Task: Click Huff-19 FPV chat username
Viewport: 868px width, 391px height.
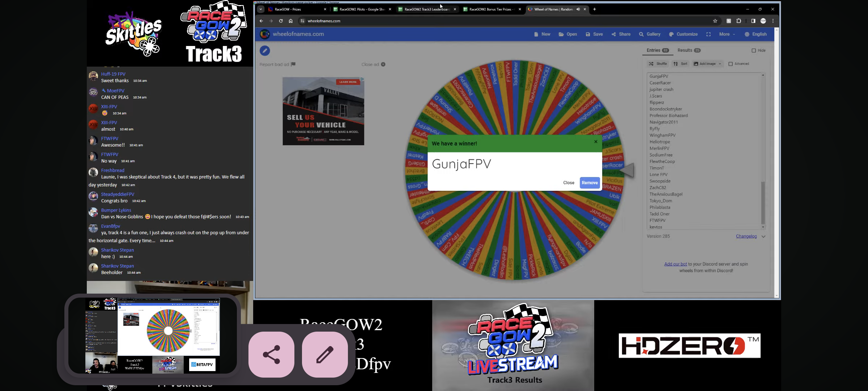Action: click(x=113, y=74)
